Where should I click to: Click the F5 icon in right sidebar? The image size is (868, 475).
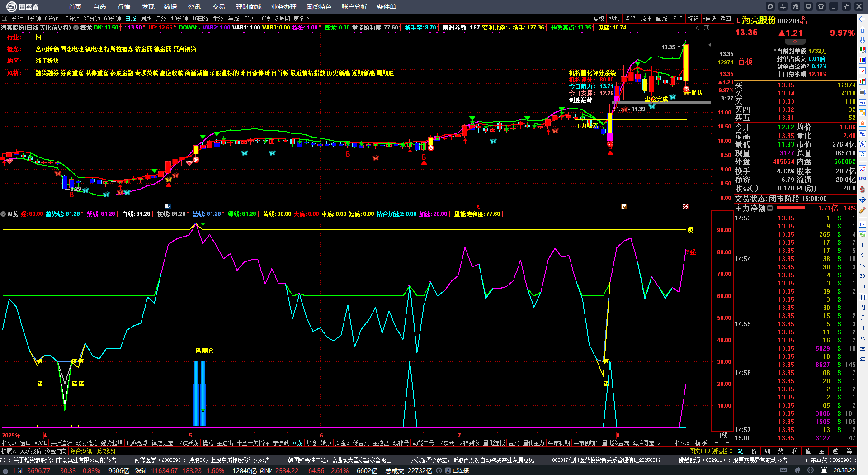tap(863, 224)
